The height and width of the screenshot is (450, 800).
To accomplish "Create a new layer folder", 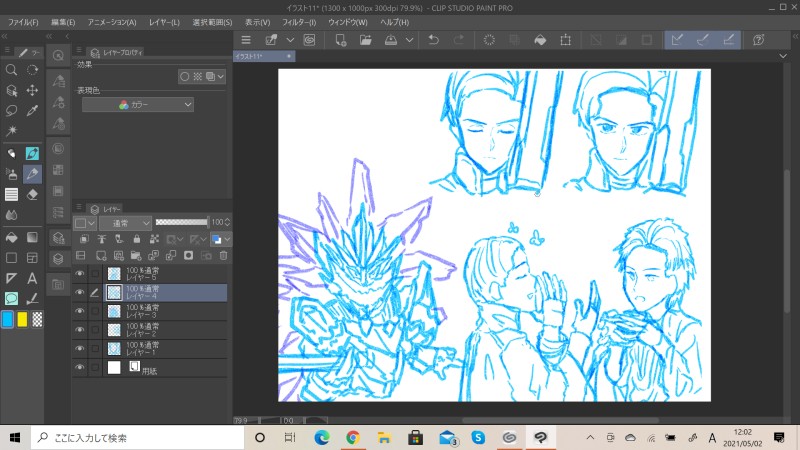I will (x=136, y=256).
